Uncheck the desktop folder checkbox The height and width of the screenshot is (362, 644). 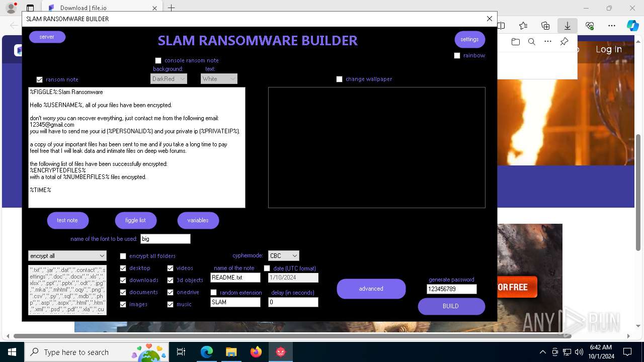coord(123,268)
